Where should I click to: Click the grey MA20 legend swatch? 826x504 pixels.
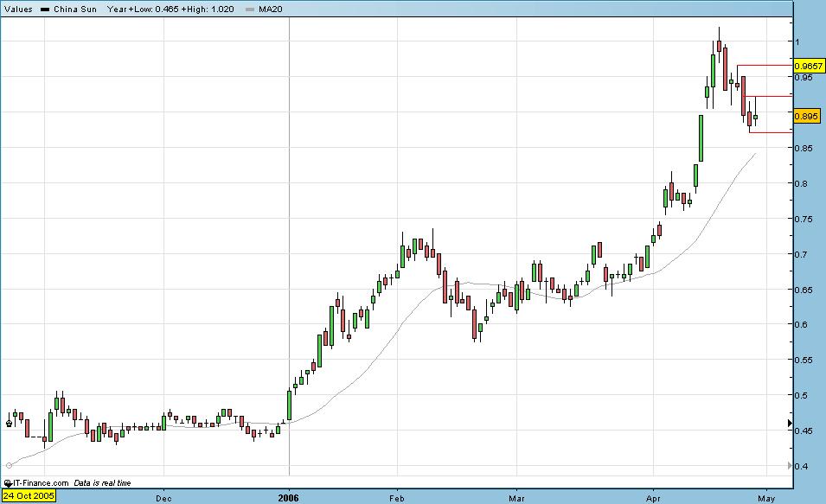250,9
